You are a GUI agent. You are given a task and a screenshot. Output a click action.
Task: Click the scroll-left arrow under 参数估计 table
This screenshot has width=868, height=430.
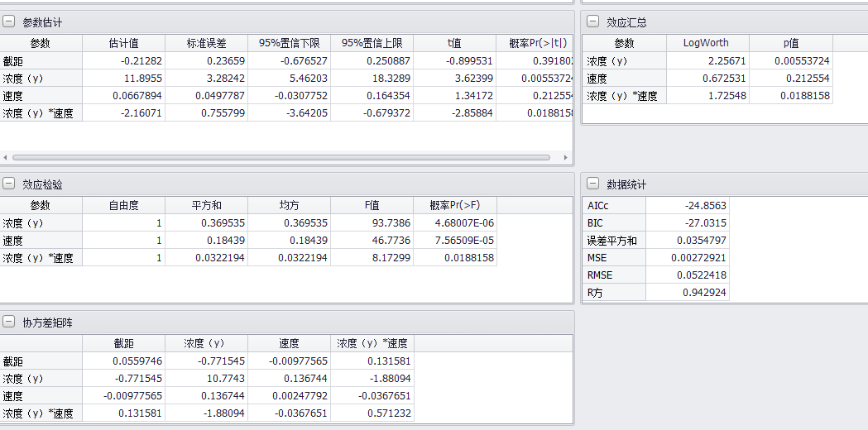5,157
